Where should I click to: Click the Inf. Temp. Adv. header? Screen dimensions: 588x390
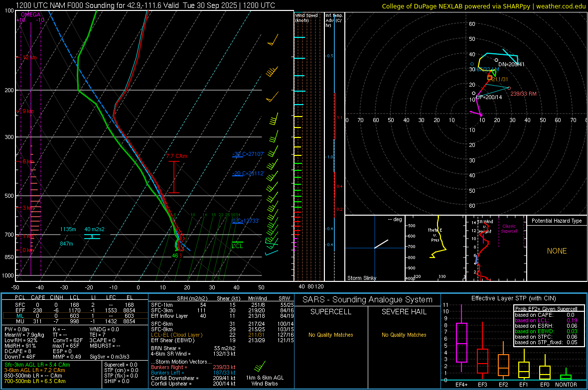pos(334,20)
